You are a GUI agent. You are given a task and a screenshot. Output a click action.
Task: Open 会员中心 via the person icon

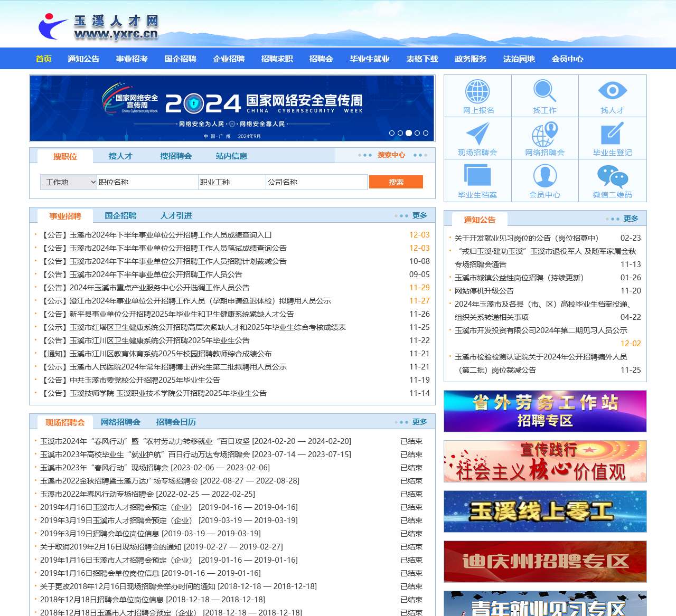(546, 180)
